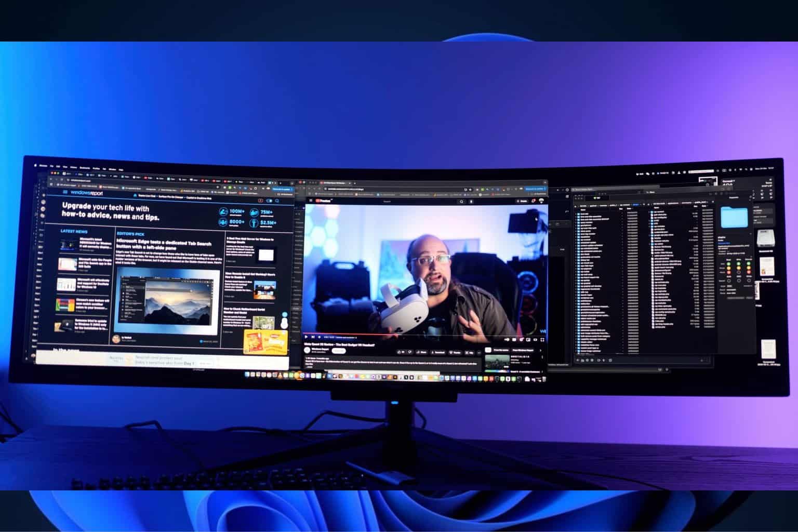Click the yellow ad in Windows Report corner
The image size is (798, 532).
tap(265, 342)
